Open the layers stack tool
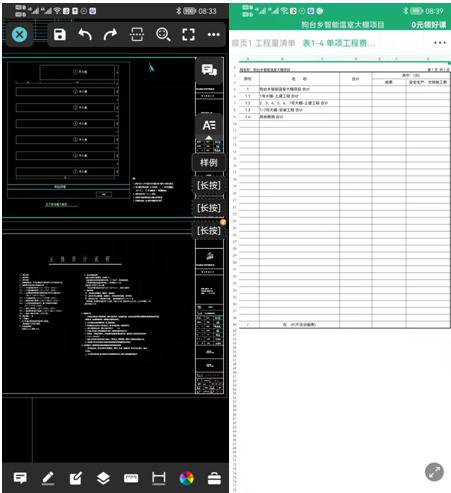This screenshot has height=493, width=451. (x=103, y=478)
